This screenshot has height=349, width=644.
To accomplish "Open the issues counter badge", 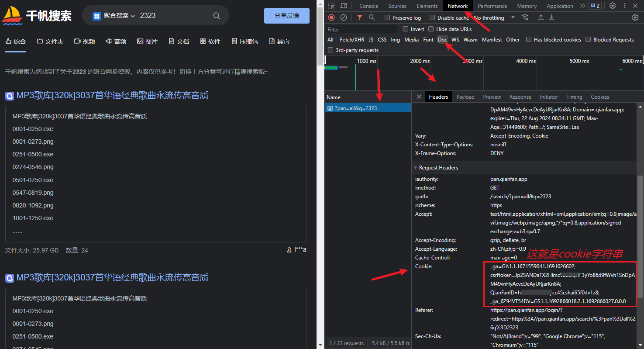I will coord(595,6).
